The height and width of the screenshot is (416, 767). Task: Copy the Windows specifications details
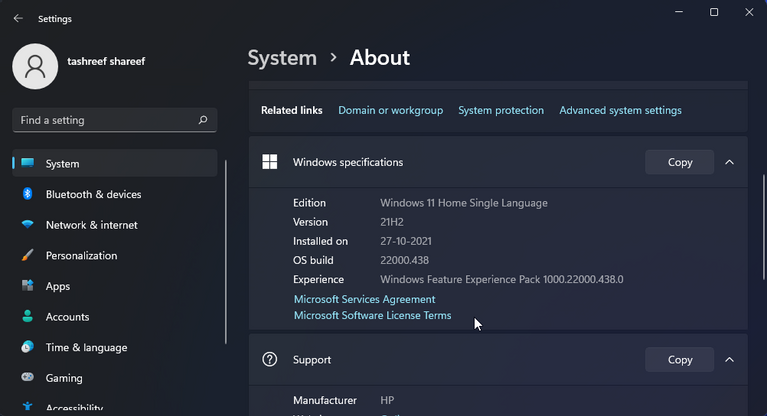679,162
